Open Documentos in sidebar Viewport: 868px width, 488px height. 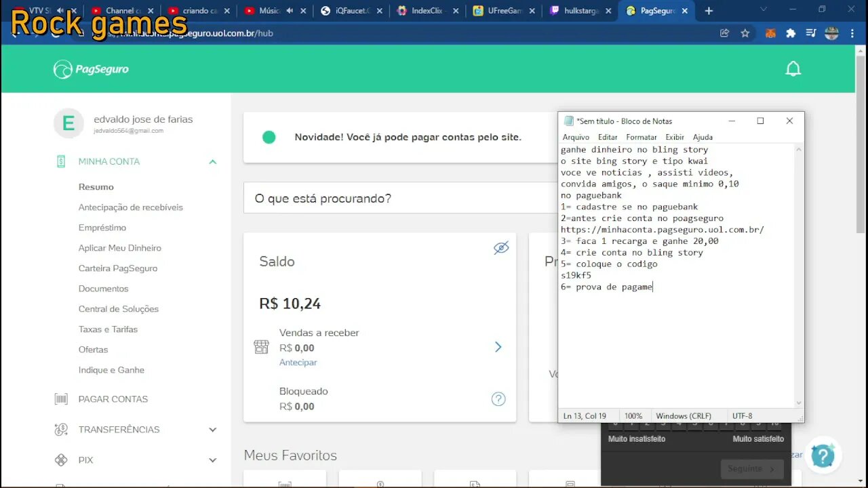(103, 289)
